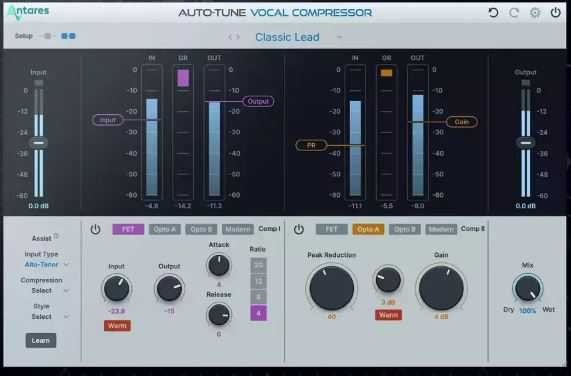Click the Comp I Input knob

117,288
